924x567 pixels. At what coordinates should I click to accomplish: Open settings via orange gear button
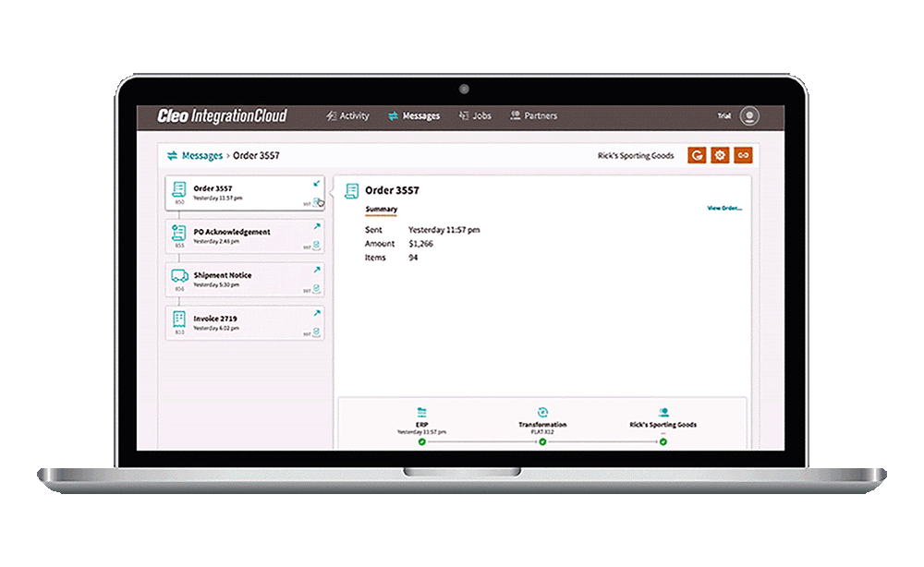coord(720,156)
